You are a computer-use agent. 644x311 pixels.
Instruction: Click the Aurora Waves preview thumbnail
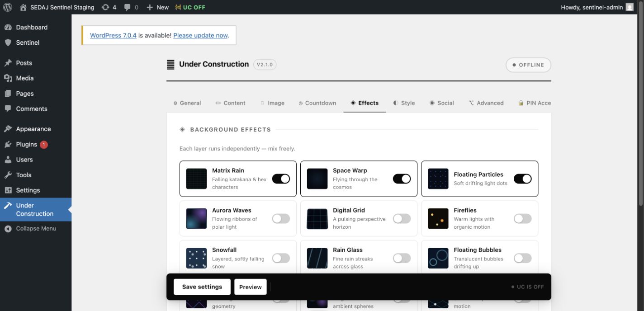(x=196, y=218)
